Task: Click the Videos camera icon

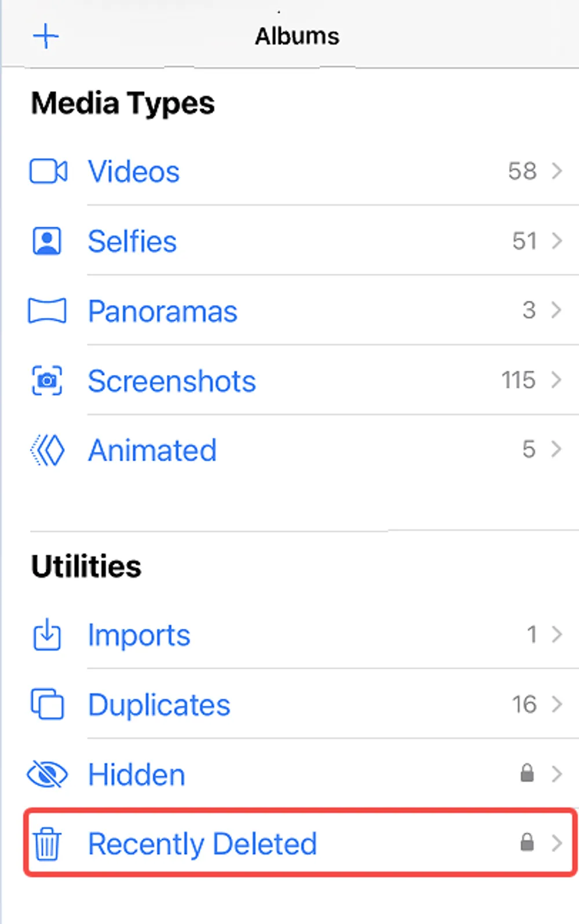Action: click(x=48, y=171)
